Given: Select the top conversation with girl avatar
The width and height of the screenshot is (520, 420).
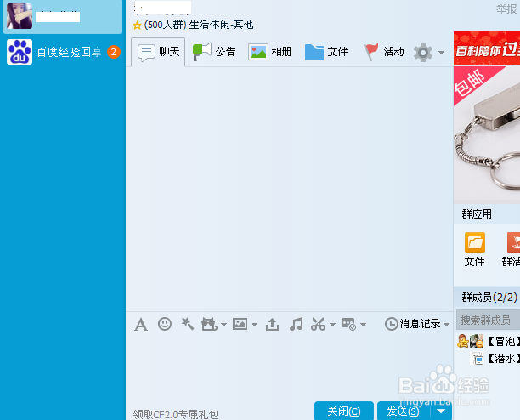Looking at the screenshot, I should click(x=62, y=16).
